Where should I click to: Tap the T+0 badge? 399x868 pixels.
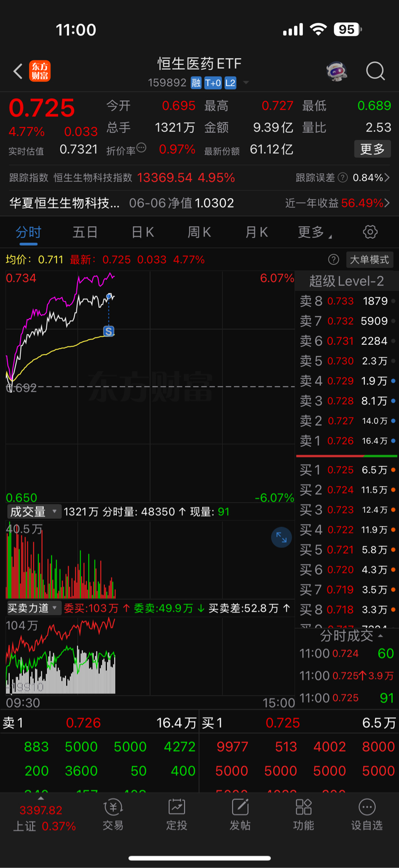pyautogui.click(x=213, y=83)
